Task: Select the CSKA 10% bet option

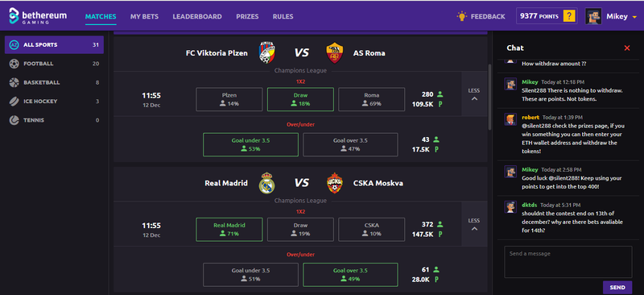Action: point(371,229)
